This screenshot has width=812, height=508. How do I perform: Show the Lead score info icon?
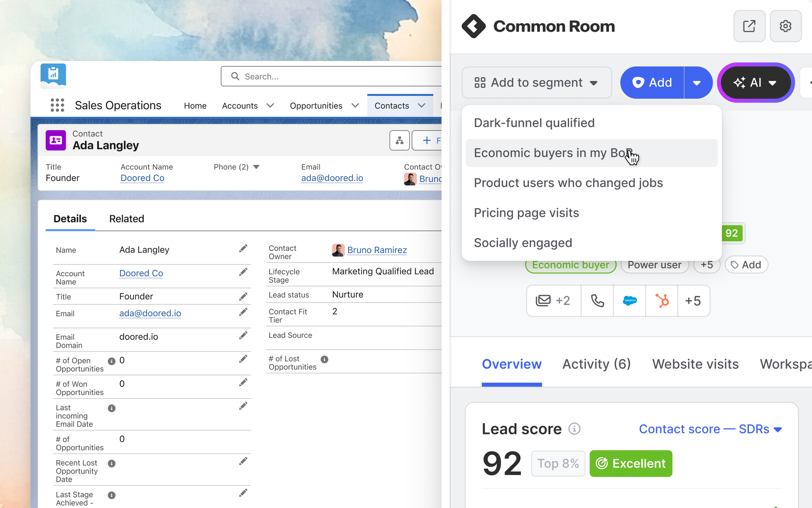point(575,429)
